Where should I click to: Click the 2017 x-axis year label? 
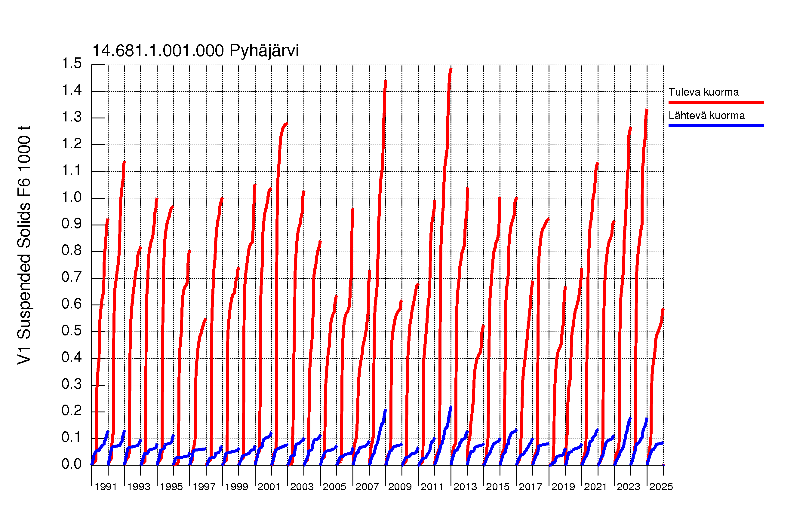530,487
